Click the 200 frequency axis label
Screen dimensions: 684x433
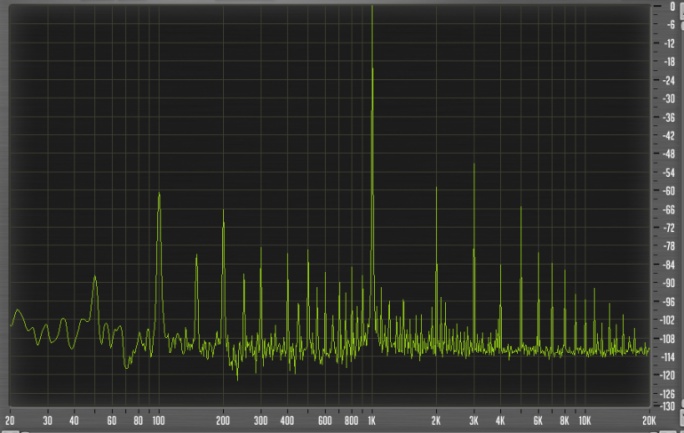[222, 421]
